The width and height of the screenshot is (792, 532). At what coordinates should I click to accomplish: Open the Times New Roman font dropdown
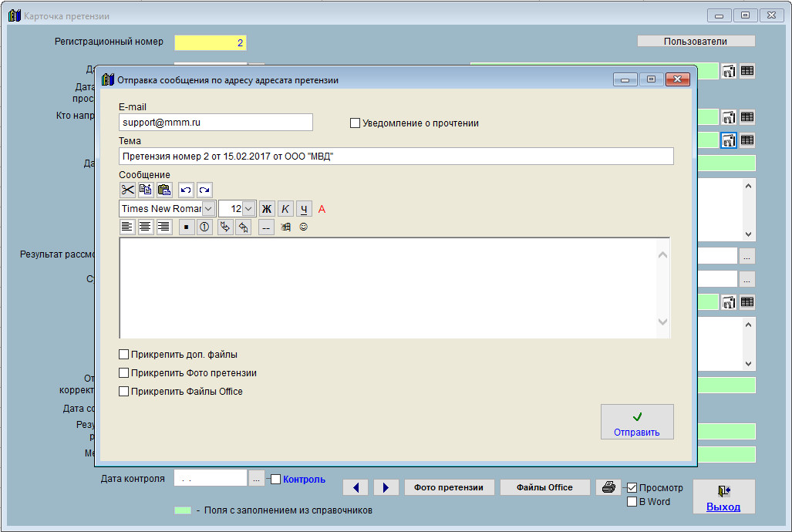click(209, 209)
